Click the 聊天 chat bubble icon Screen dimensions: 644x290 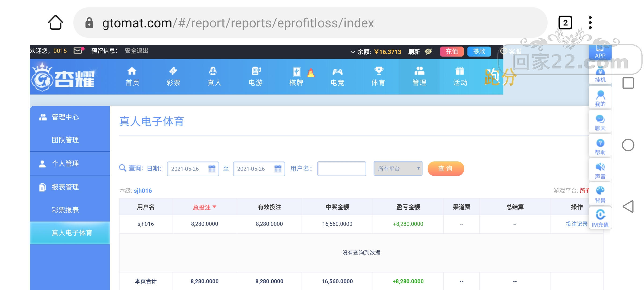click(x=600, y=119)
